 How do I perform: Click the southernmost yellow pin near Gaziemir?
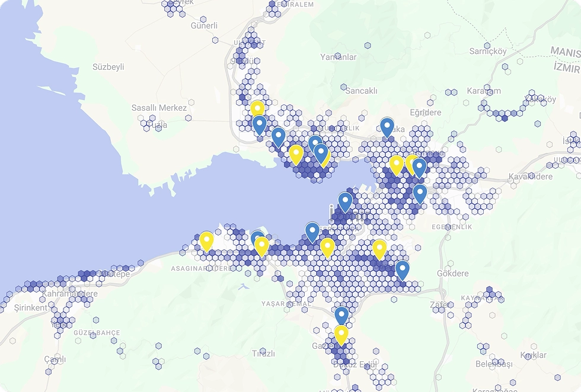pos(340,334)
